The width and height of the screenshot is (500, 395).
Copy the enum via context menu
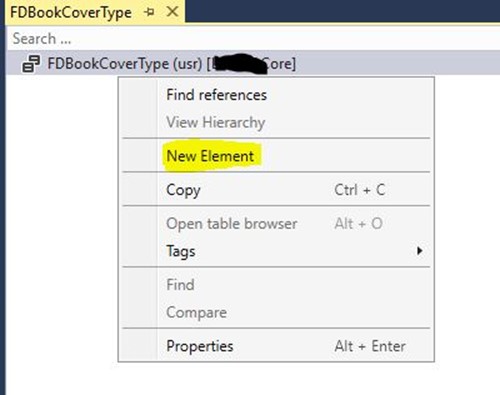point(183,190)
